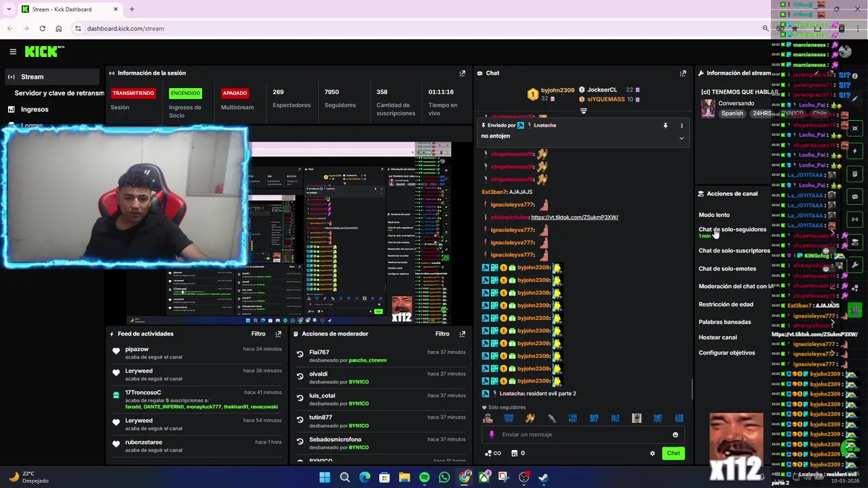Image resolution: width=868 pixels, height=488 pixels.
Task: Open the Filtro dropdown in Feed de actividades
Action: coord(258,334)
